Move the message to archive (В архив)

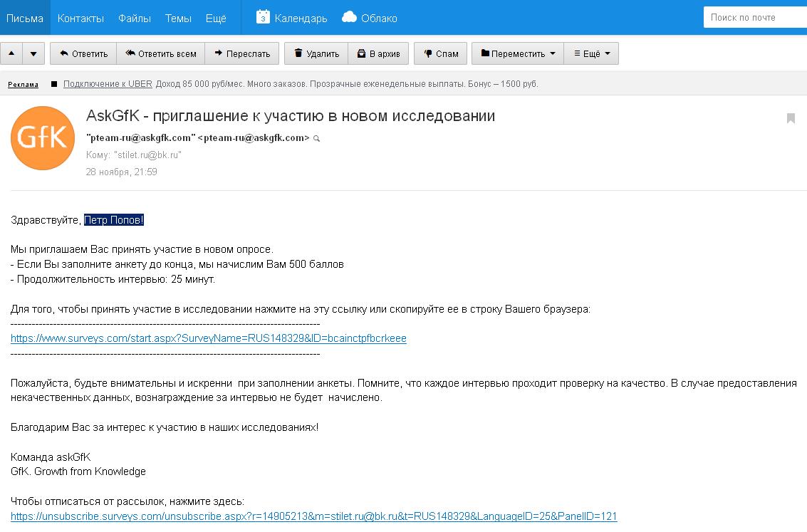tap(378, 53)
